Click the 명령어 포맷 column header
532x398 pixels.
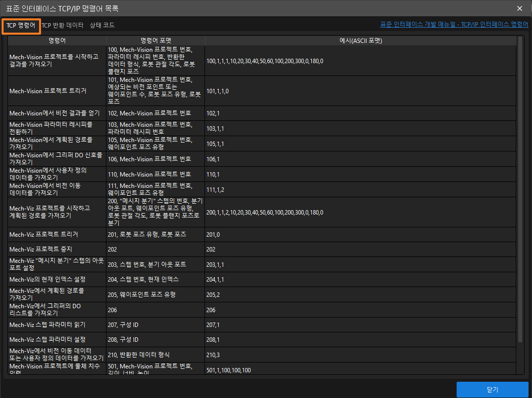[156, 40]
